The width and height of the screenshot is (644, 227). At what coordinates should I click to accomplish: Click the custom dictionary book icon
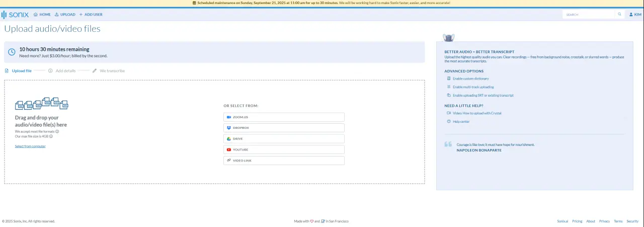tap(449, 79)
